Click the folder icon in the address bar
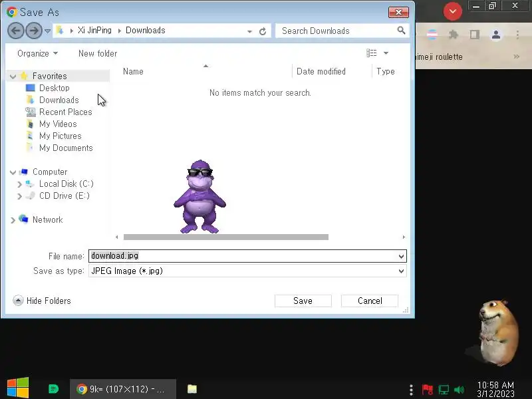532x399 pixels. click(x=60, y=31)
